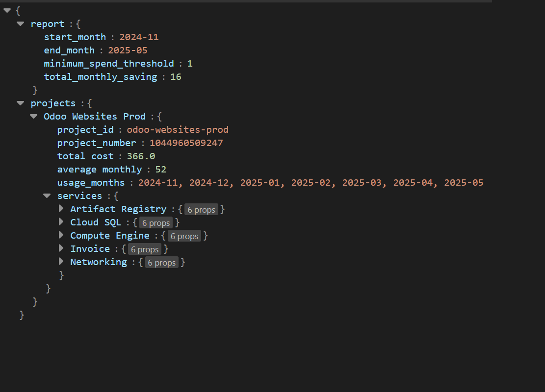Click the end_month value 2025-05

128,50
